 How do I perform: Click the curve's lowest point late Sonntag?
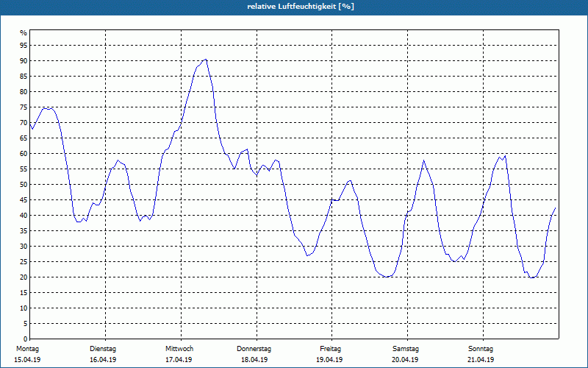pos(531,277)
